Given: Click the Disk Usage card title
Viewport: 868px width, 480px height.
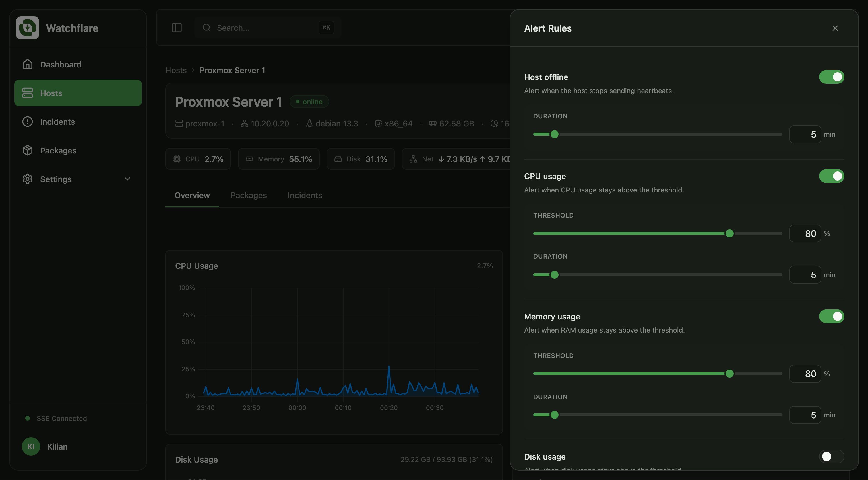Looking at the screenshot, I should point(196,459).
